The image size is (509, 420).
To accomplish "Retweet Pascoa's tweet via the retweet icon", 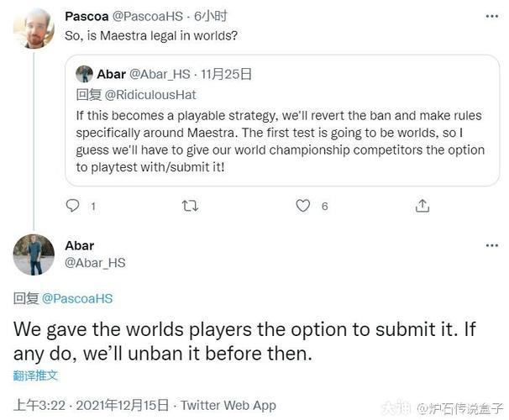I will tap(190, 205).
